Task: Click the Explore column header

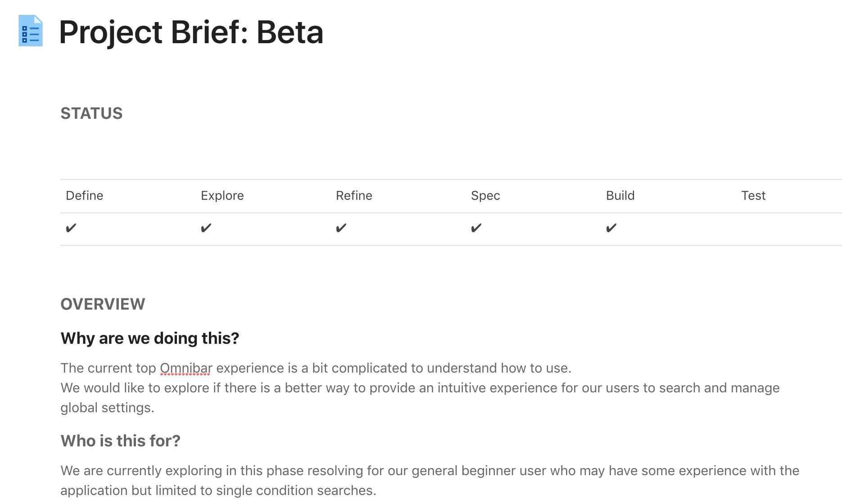Action: 222,196
